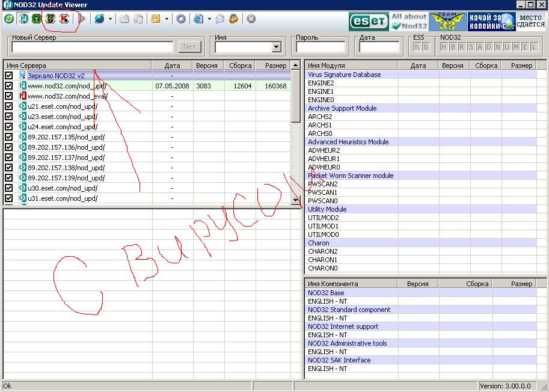Toggle the NOD32 H button
Screen dimensions: 549x392
tap(444, 46)
